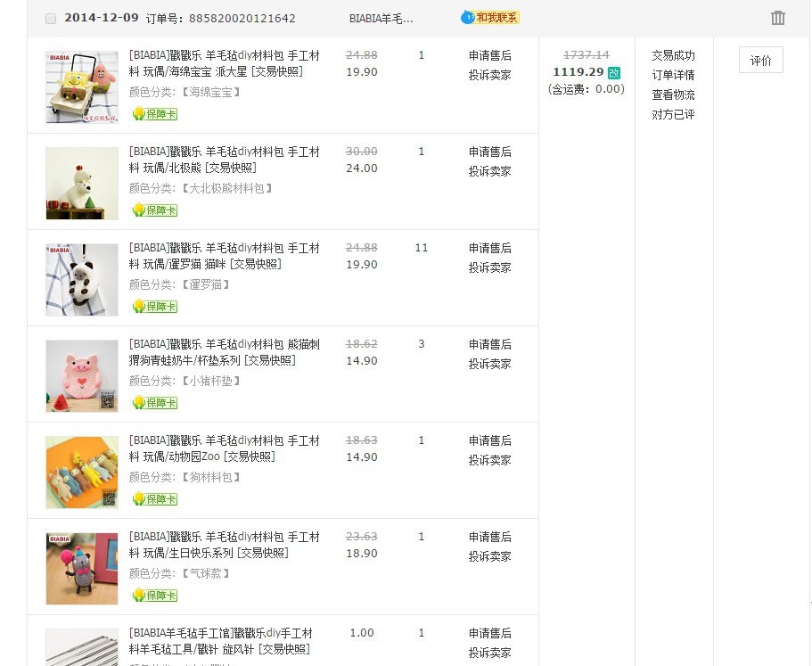The width and height of the screenshot is (812, 666).
Task: Click the green 改 price-change badge
Action: (x=614, y=73)
